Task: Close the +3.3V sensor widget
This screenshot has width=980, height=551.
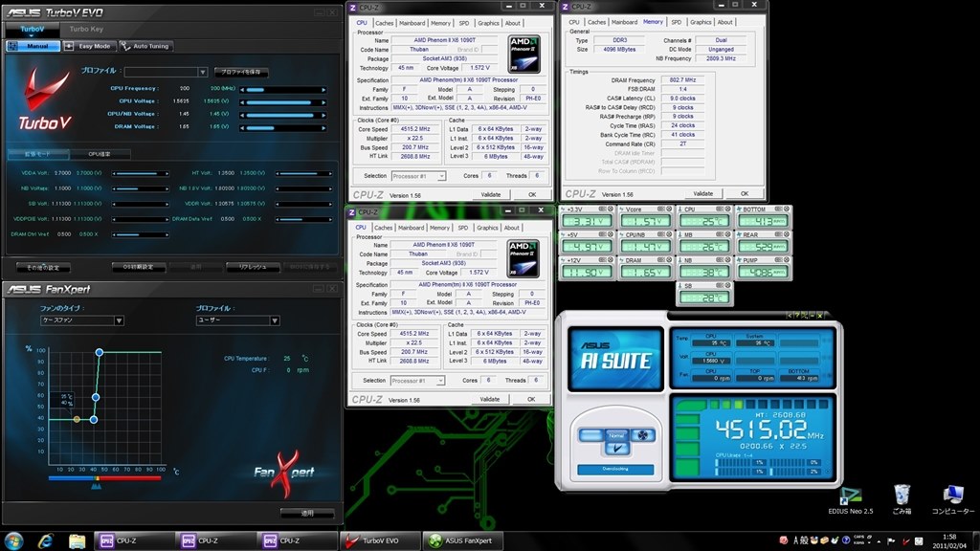Action: (611, 209)
